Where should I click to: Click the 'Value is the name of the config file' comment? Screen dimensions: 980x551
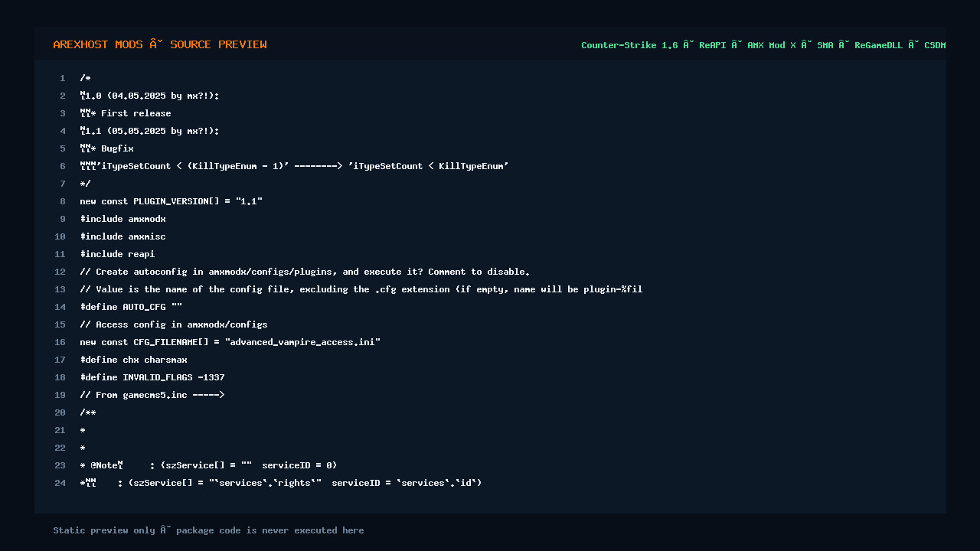coord(361,289)
